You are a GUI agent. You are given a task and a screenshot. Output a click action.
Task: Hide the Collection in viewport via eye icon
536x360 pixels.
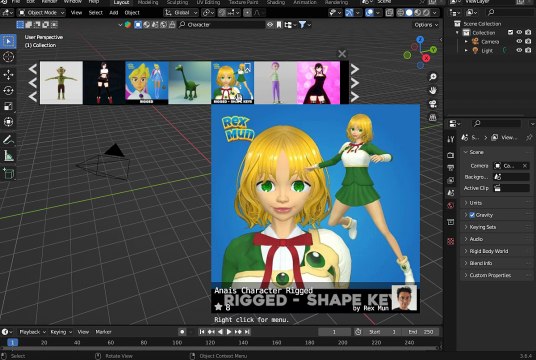pyautogui.click(x=519, y=32)
